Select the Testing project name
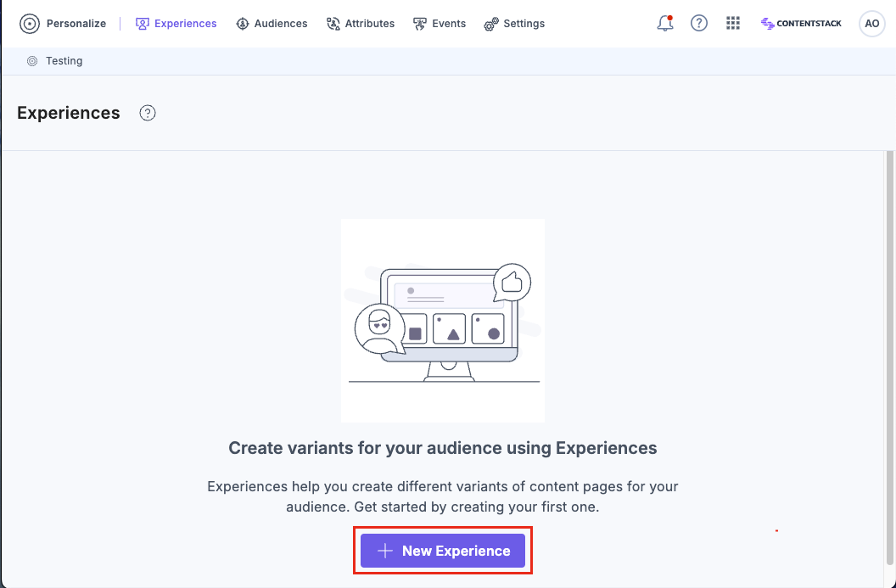This screenshot has height=588, width=896. (x=64, y=60)
